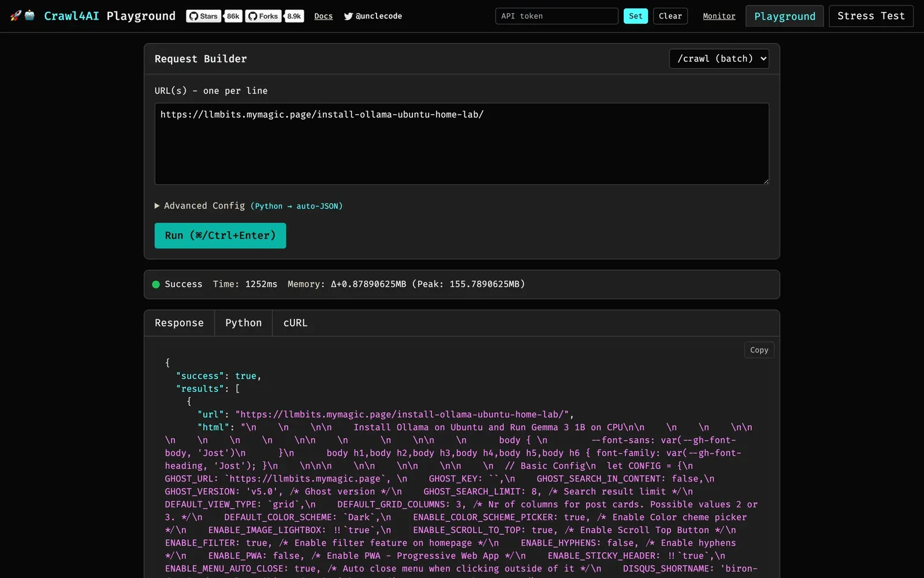Viewport: 924px width, 578px height.
Task: Click the "url" line in the response JSON
Action: pos(386,414)
